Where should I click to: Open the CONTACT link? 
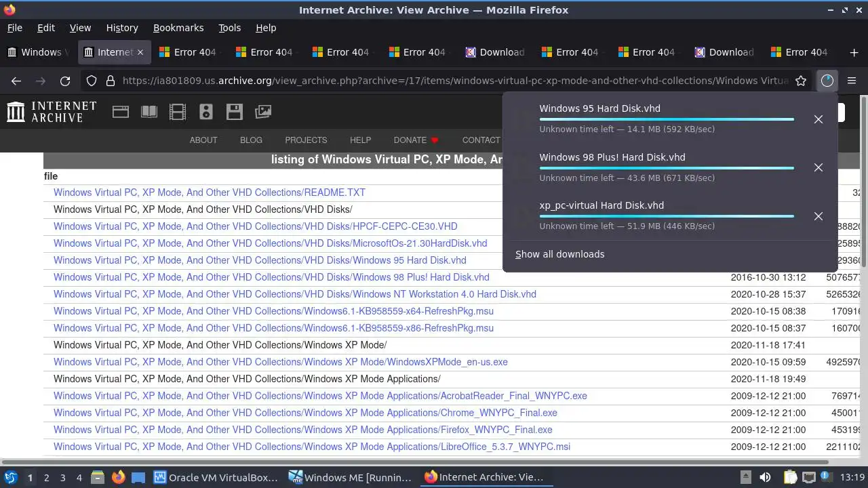pos(481,140)
